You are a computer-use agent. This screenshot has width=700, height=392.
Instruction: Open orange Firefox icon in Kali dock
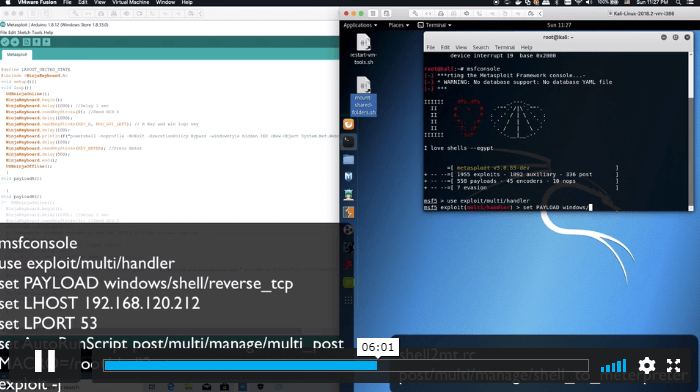click(349, 124)
